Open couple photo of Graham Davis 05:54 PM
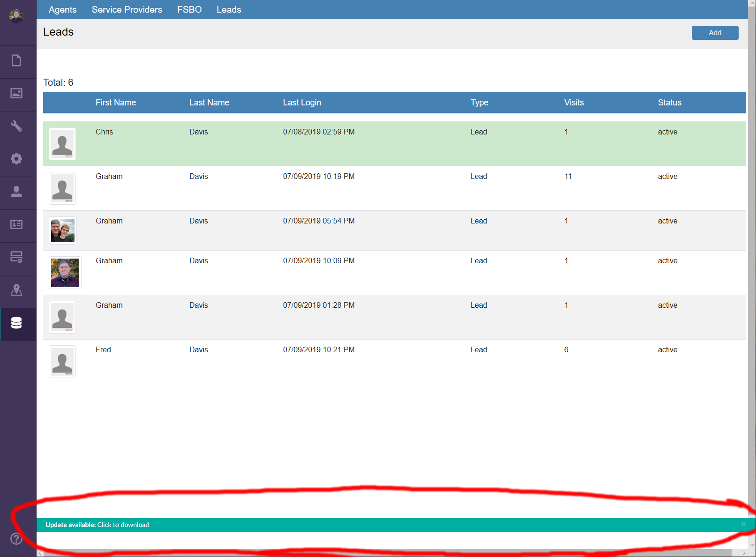The width and height of the screenshot is (756, 557). pyautogui.click(x=63, y=230)
